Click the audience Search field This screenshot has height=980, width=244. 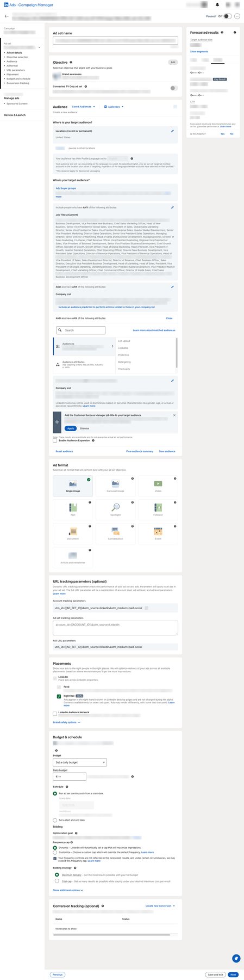tap(80, 330)
